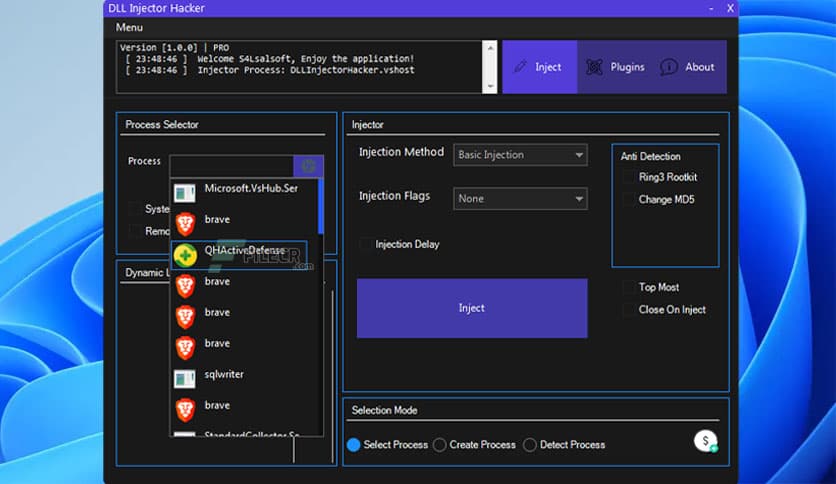836x484 pixels.
Task: Click the pencil icon on the Inject tab
Action: (x=520, y=67)
